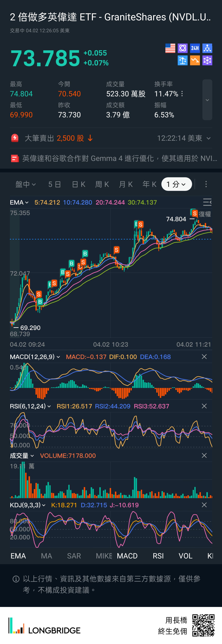222x644 pixels.
Task: Tap the blue balance scale icon
Action: tap(183, 61)
